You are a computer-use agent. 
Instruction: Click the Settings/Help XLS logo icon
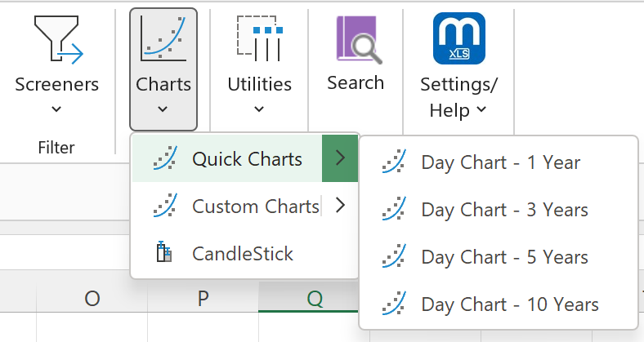click(x=459, y=38)
